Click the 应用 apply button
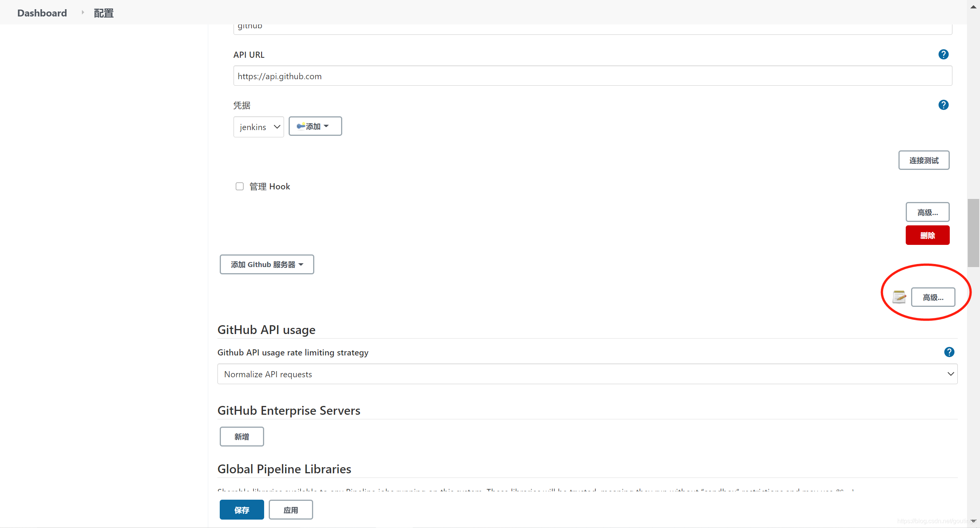This screenshot has width=980, height=528. (x=291, y=510)
